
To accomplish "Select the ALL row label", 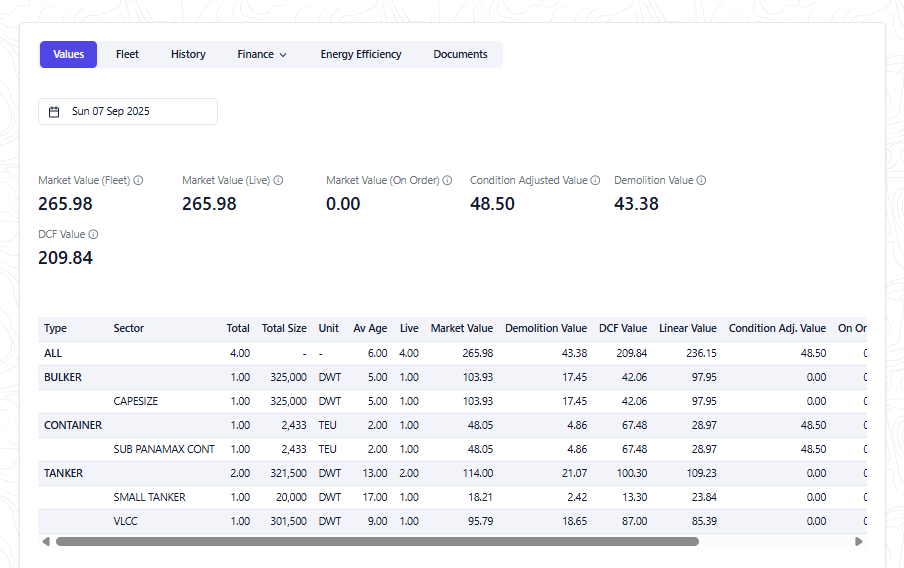I will point(52,353).
